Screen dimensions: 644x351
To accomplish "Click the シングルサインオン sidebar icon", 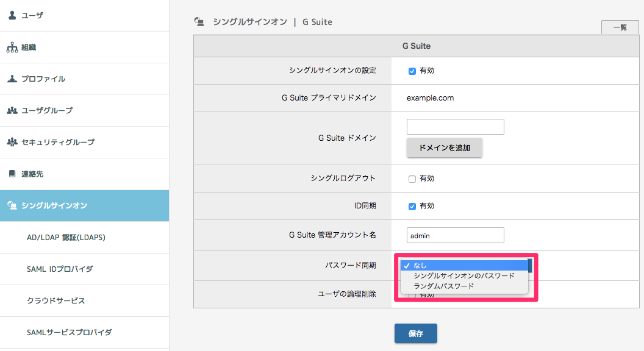I will click(x=12, y=205).
